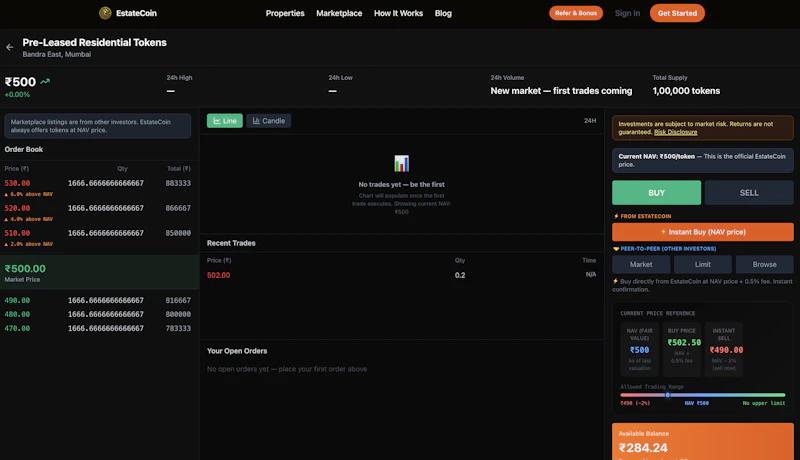
Task: Click the green price trend arrow icon
Action: coord(45,81)
